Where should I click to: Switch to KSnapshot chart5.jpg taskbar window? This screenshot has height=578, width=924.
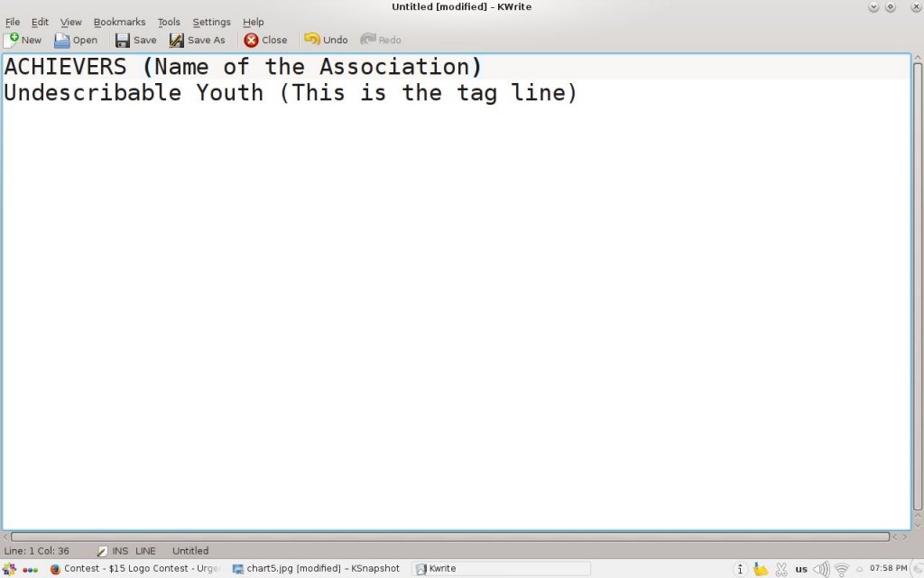(x=317, y=569)
